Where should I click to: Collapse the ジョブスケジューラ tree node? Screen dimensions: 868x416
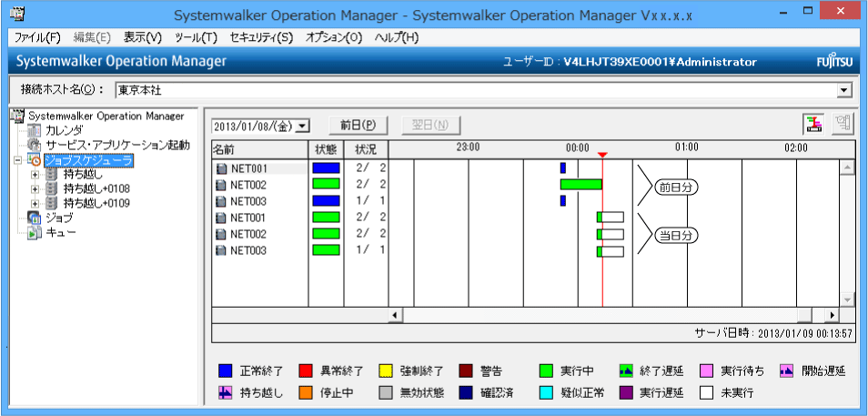click(x=17, y=159)
